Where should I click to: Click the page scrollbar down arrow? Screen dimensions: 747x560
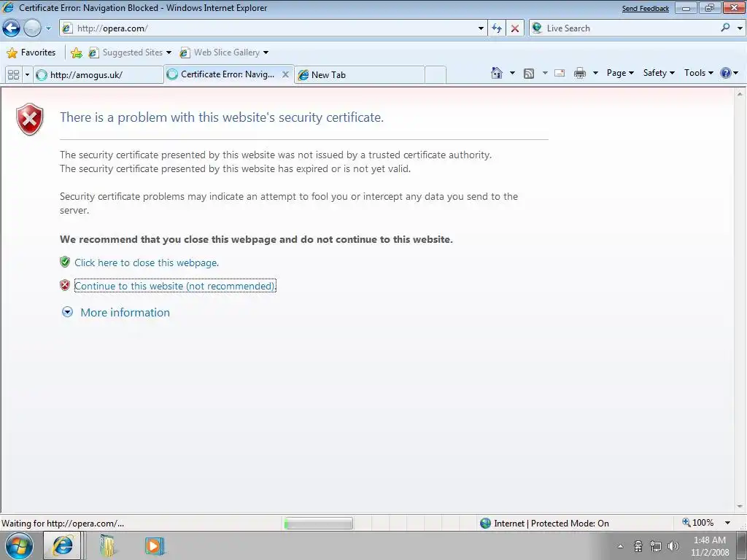[740, 507]
